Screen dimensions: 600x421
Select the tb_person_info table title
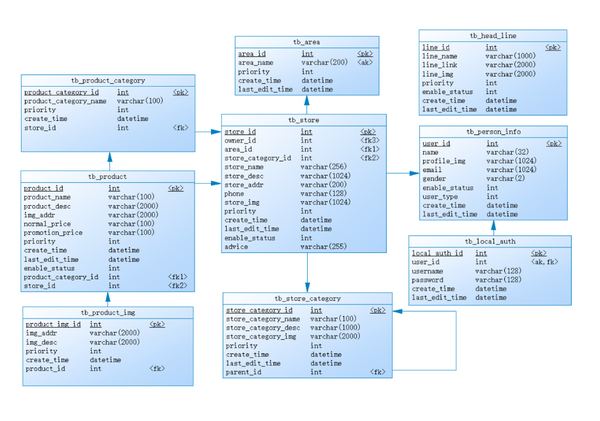493,132
